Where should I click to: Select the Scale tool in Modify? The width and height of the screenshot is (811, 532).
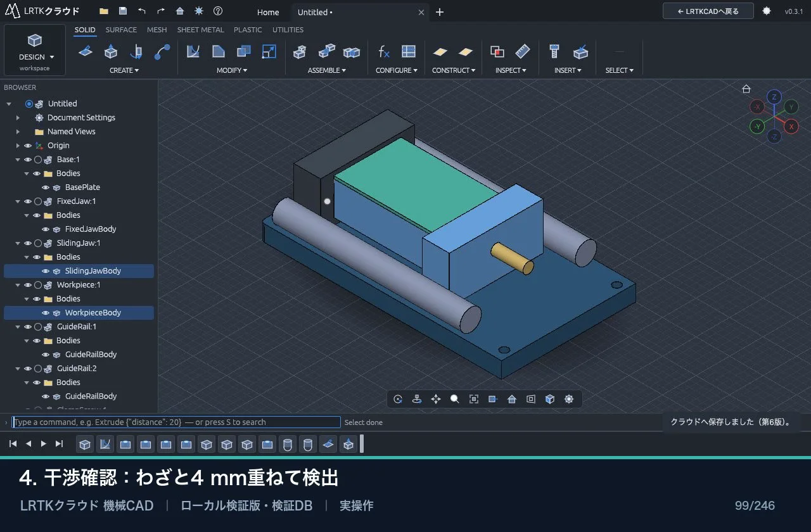269,52
